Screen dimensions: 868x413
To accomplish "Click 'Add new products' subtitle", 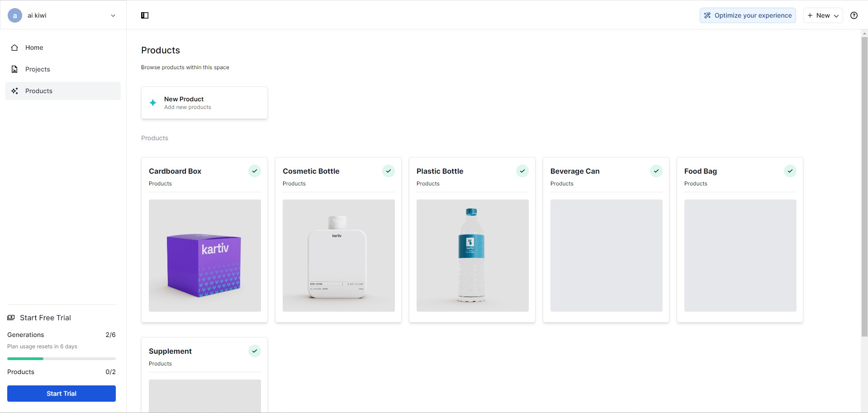I will 188,107.
